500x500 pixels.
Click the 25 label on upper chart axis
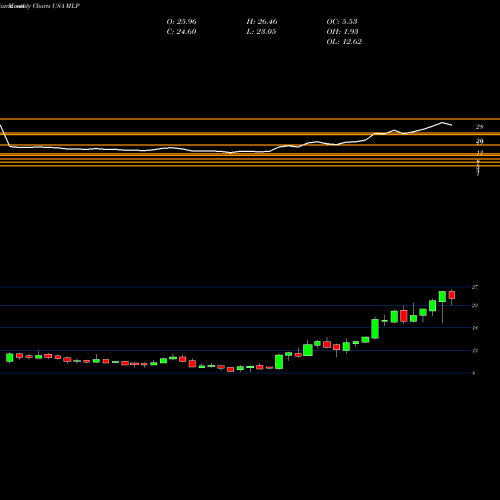point(479,127)
